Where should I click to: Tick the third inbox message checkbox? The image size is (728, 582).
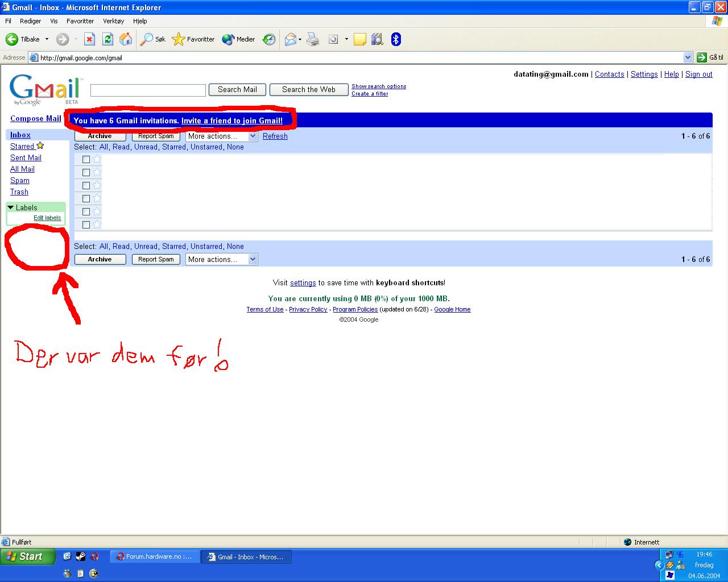click(x=86, y=185)
